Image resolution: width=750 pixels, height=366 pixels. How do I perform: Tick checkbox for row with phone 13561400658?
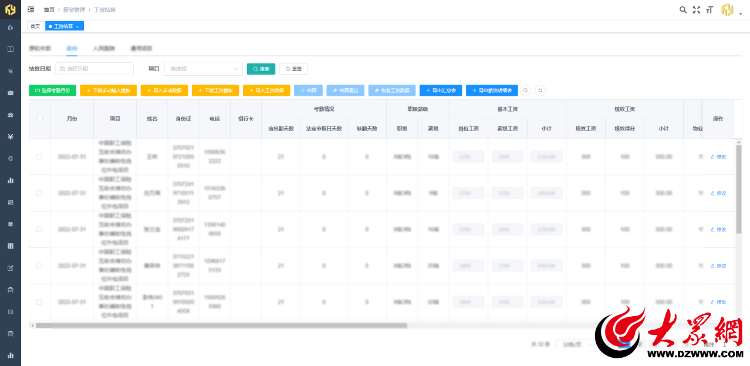(x=39, y=229)
